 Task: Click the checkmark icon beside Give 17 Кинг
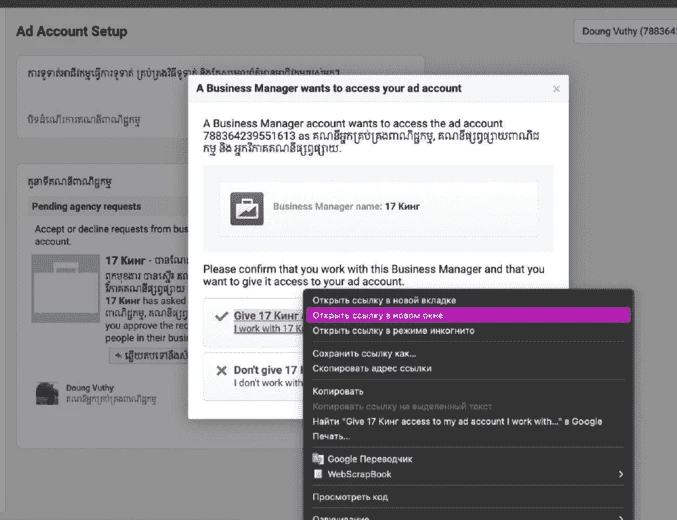pyautogui.click(x=221, y=317)
